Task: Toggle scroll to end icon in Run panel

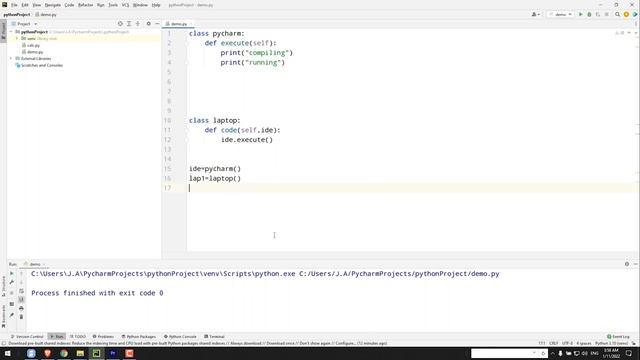Action: 21,300
